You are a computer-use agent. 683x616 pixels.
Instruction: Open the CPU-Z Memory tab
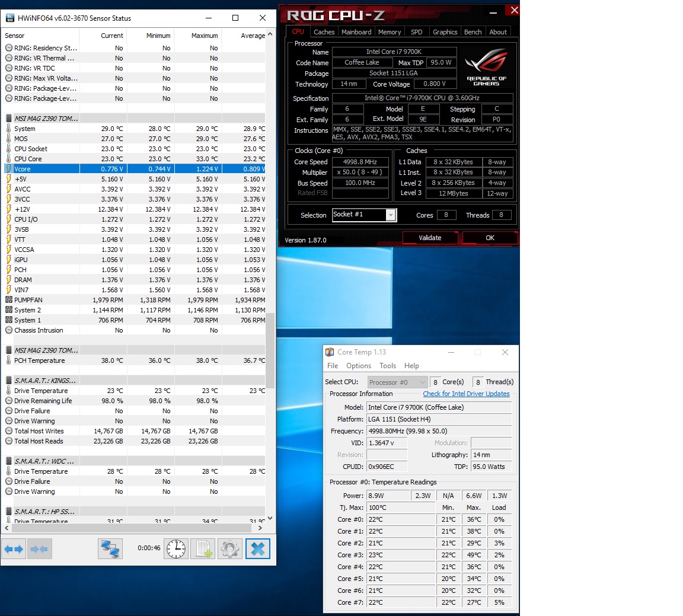click(x=390, y=32)
